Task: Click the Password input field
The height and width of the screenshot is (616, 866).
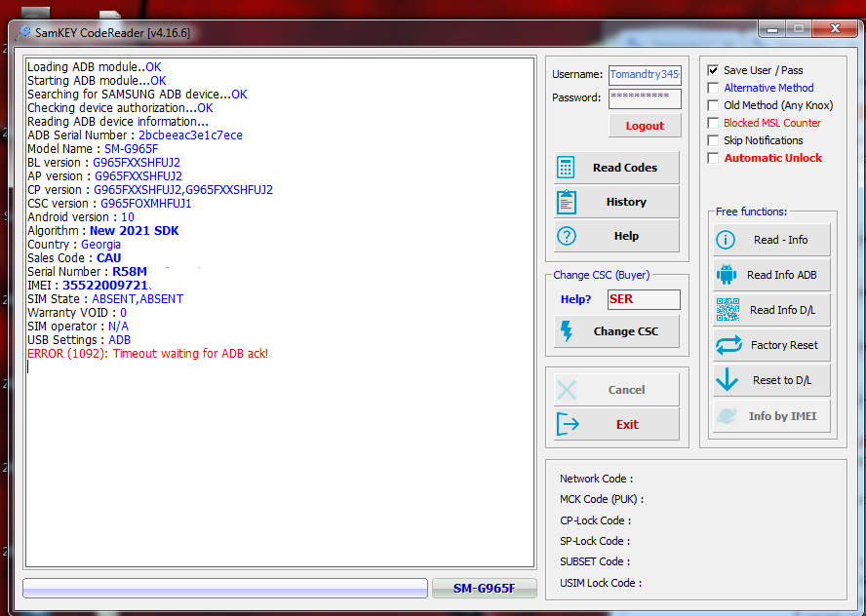Action: coord(645,97)
